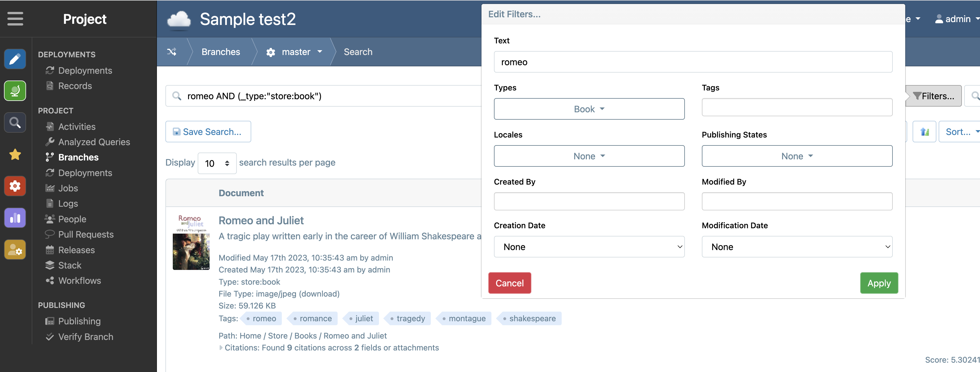
Task: Open the Locales None dropdown
Action: point(589,156)
